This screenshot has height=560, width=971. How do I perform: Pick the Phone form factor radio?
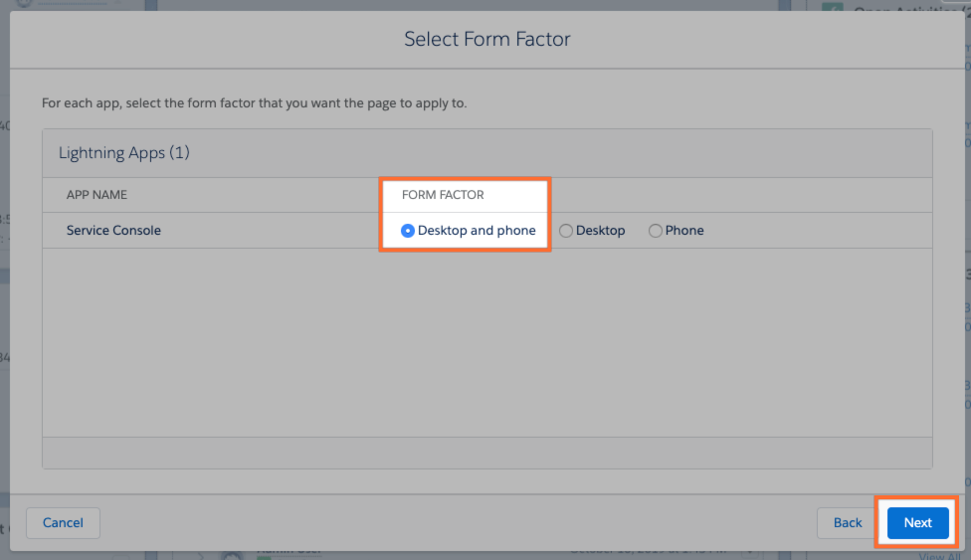point(656,231)
